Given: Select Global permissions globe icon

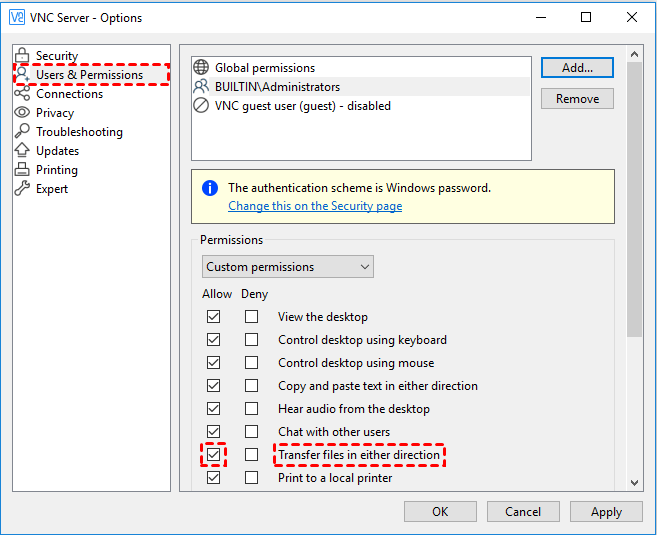Looking at the screenshot, I should [201, 67].
